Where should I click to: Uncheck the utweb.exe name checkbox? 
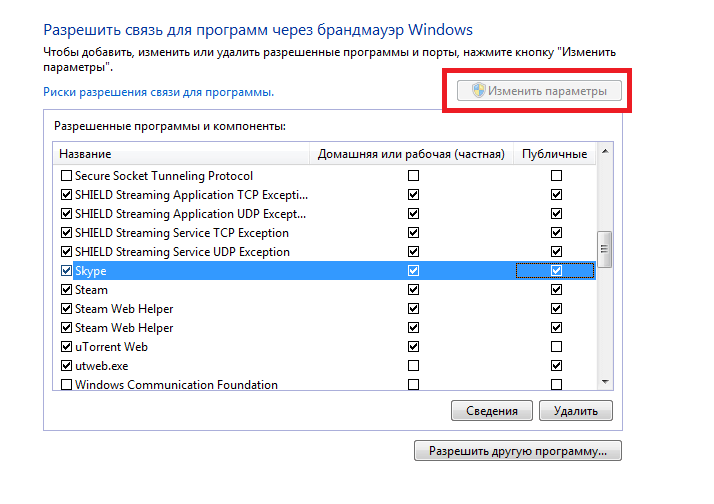click(x=66, y=366)
